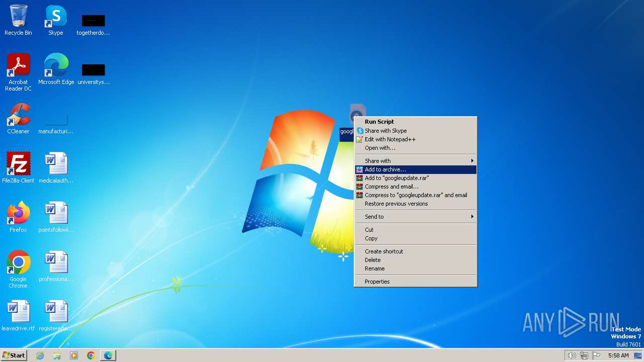The image size is (644, 362).
Task: Select the Skype desktop shortcut
Action: [56, 20]
